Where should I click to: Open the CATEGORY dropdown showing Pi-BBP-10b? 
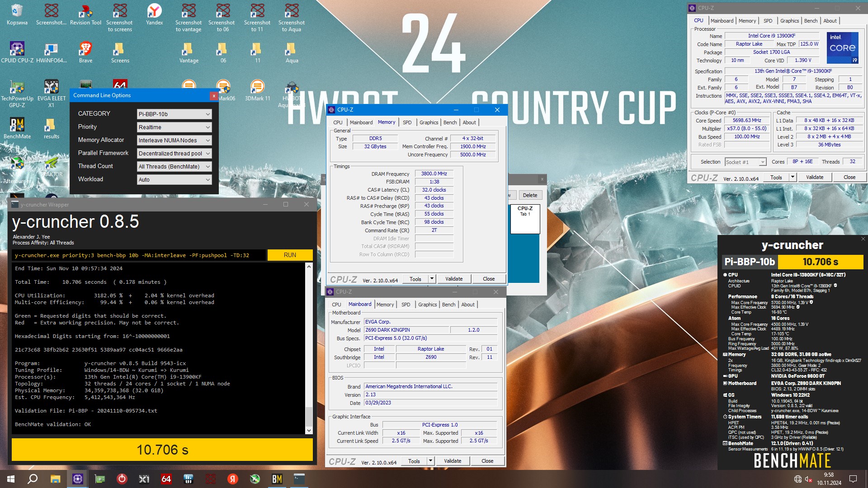click(x=174, y=114)
